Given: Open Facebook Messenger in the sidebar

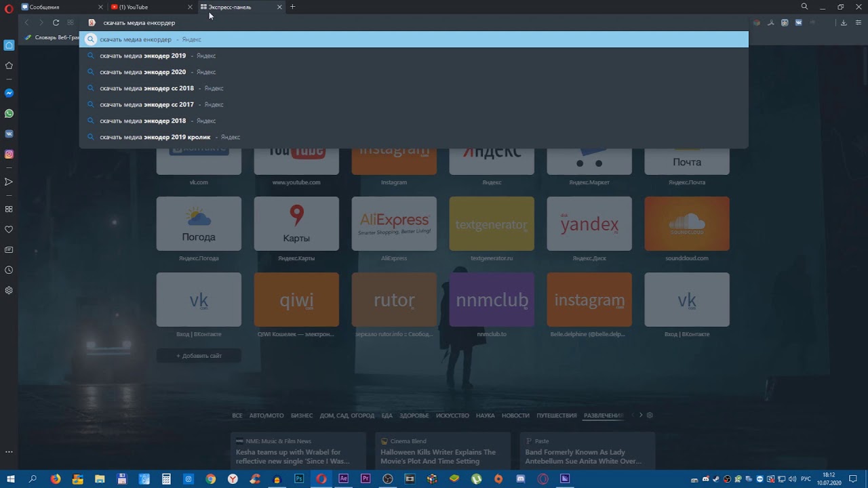Looking at the screenshot, I should click(x=9, y=93).
